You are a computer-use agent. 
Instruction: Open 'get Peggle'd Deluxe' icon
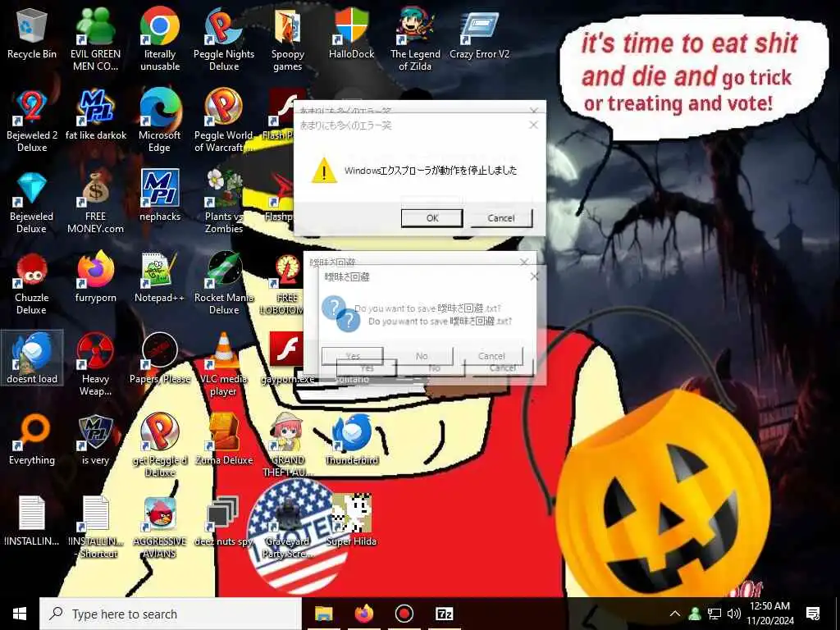coord(160,446)
